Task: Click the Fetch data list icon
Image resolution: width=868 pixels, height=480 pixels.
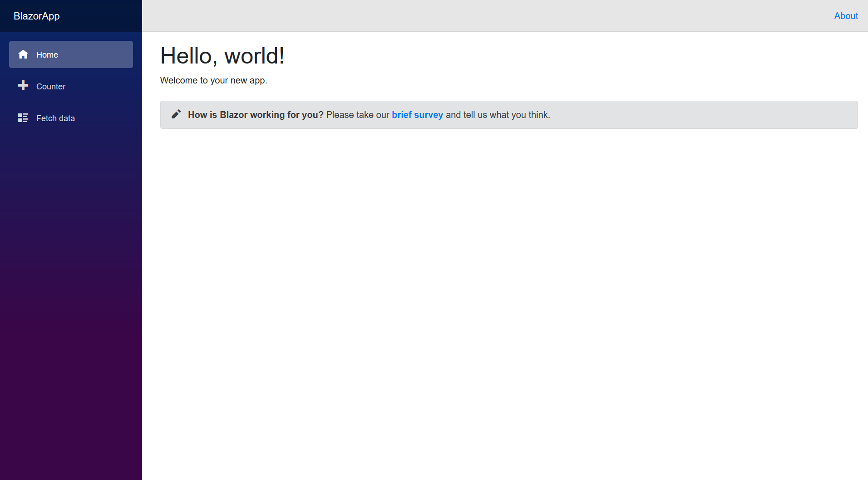Action: pos(23,118)
